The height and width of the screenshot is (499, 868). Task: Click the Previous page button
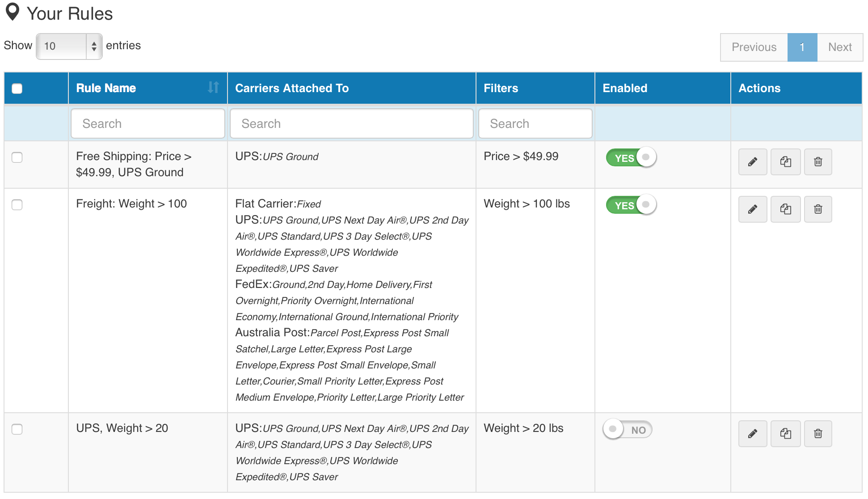click(x=754, y=47)
